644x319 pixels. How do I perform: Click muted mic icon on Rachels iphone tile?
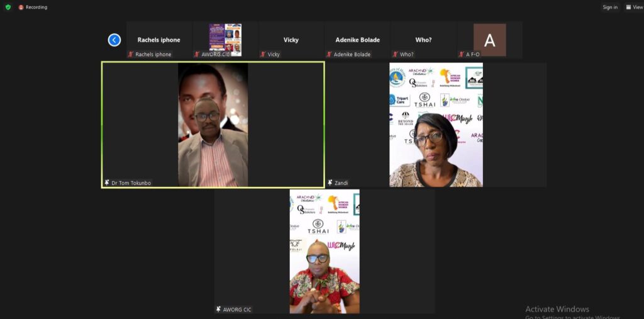pos(131,55)
